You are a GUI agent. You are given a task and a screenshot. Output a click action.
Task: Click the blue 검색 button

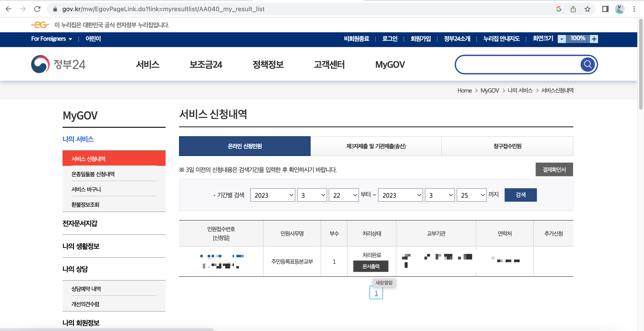521,195
